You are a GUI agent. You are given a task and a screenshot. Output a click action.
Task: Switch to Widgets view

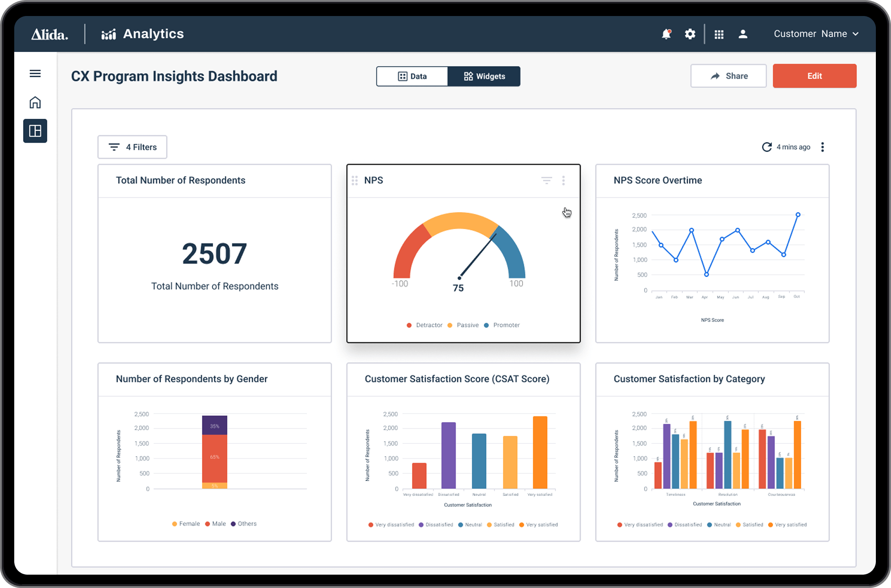(484, 77)
